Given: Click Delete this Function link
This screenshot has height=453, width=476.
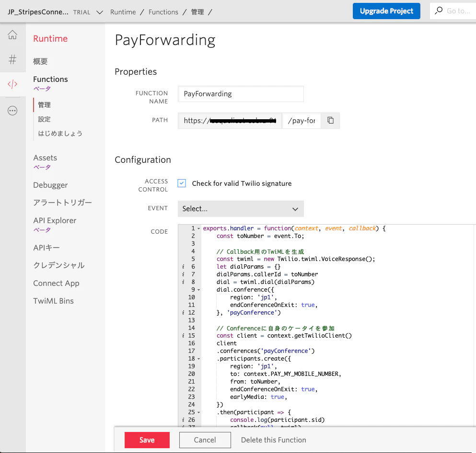Looking at the screenshot, I should click(274, 440).
